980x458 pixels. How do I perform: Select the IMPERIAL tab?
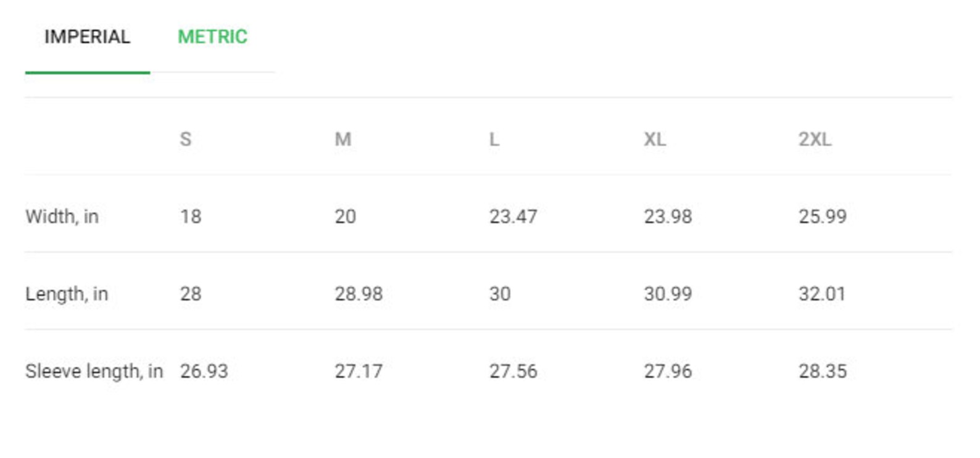[x=87, y=37]
